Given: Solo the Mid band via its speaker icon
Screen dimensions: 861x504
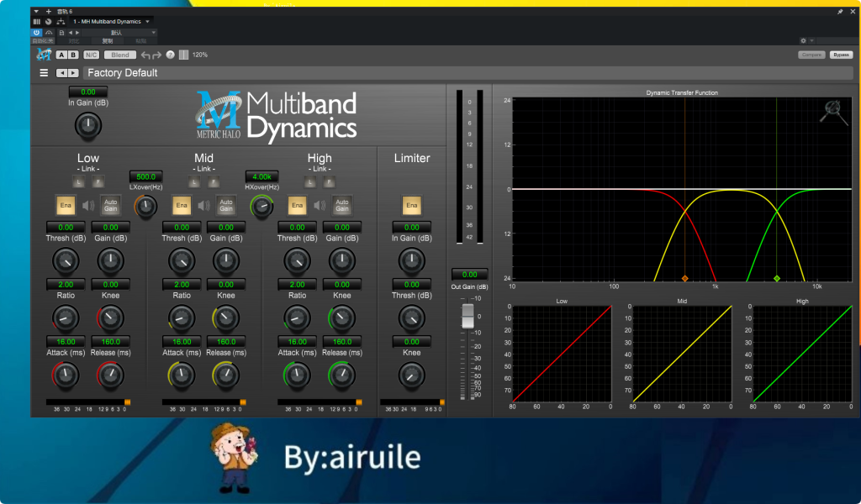Looking at the screenshot, I should coord(203,206).
